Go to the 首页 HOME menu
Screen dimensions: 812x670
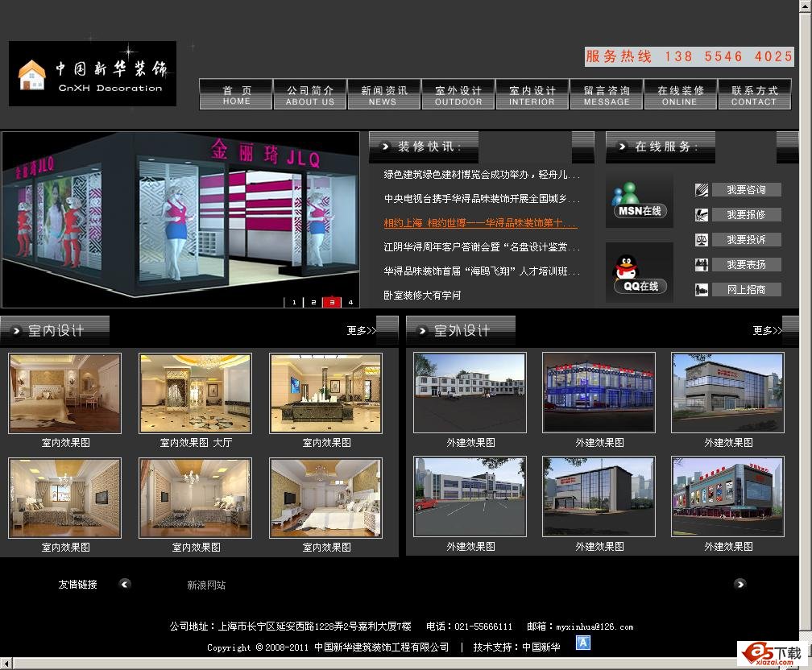point(236,95)
